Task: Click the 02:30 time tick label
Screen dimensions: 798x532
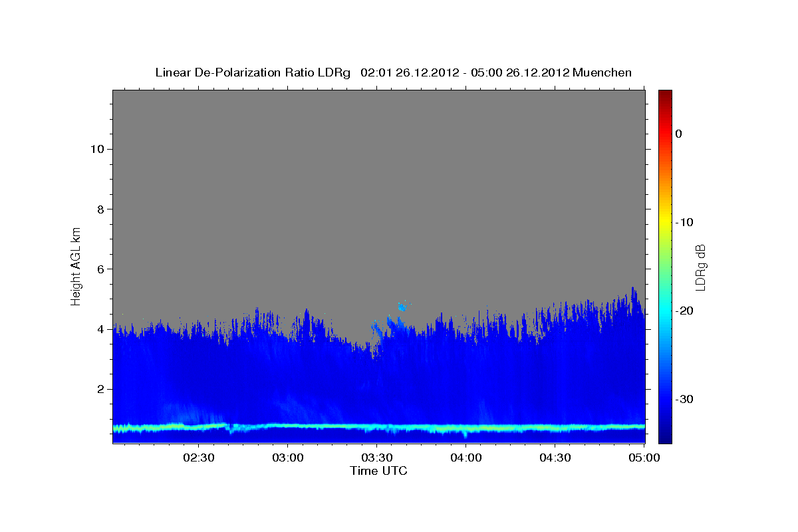Action: 199,458
